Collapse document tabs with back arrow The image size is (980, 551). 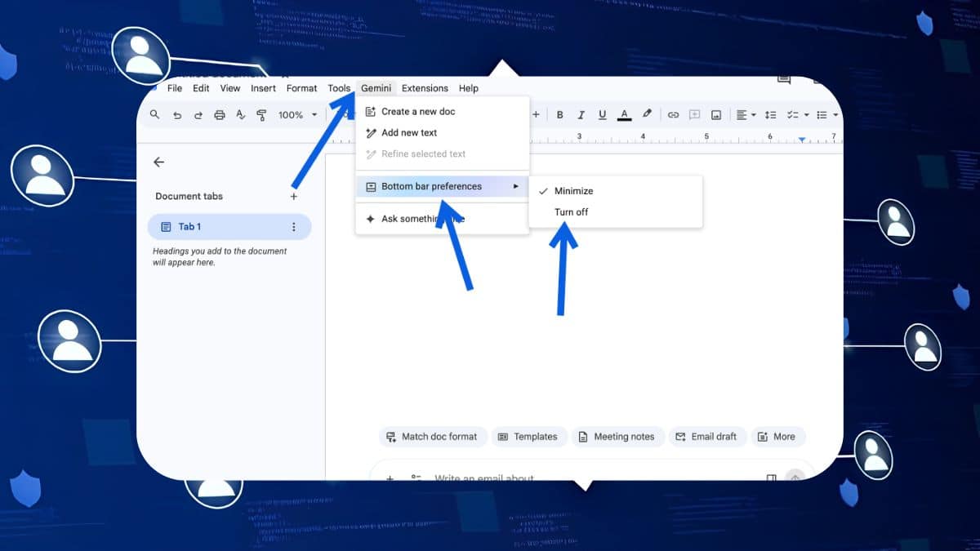click(158, 162)
